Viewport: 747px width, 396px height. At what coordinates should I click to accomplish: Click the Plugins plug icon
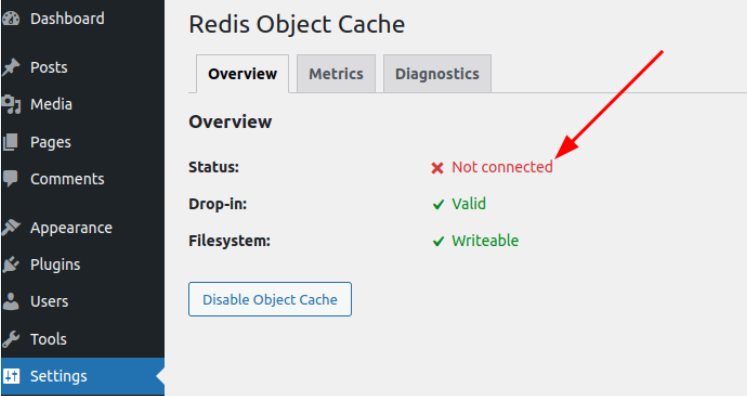coord(10,264)
